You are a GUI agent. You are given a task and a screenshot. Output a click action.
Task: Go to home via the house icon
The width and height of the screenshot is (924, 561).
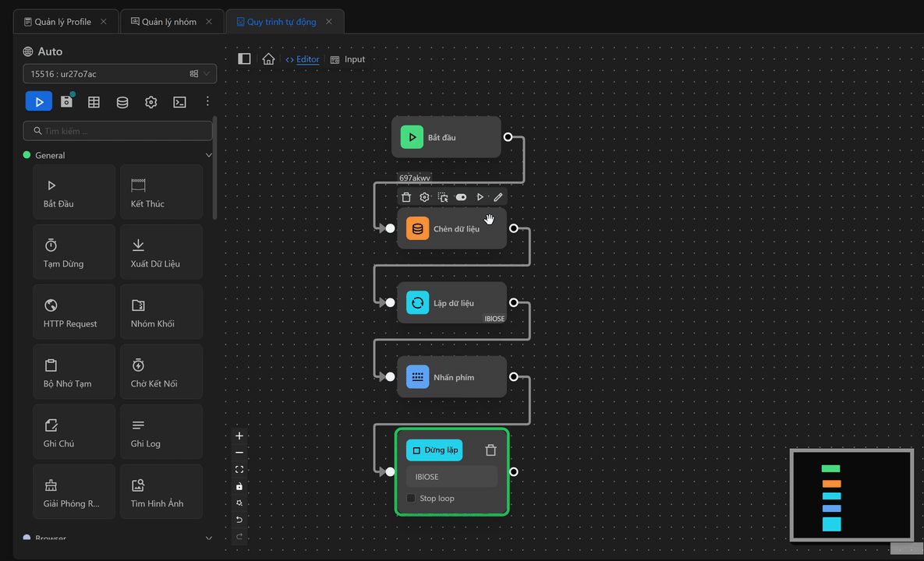268,59
